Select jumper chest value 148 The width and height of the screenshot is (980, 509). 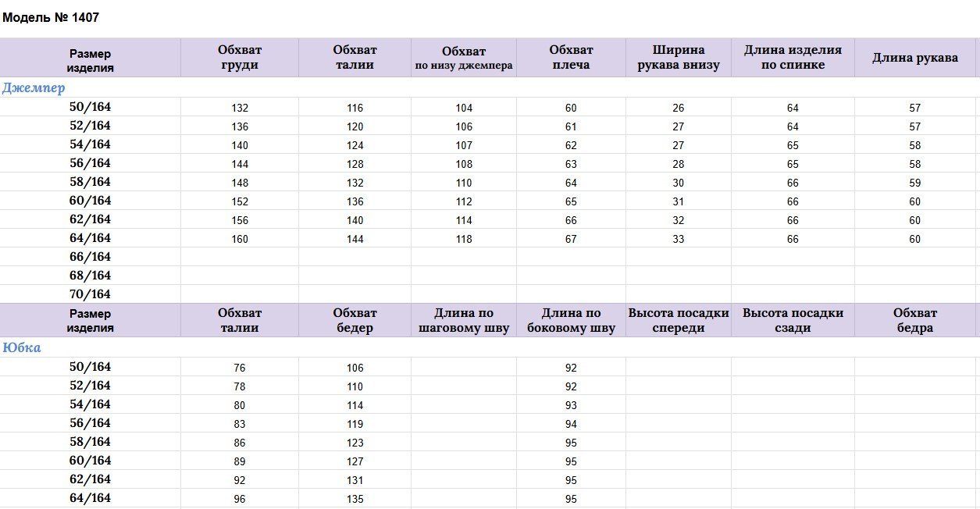click(240, 183)
